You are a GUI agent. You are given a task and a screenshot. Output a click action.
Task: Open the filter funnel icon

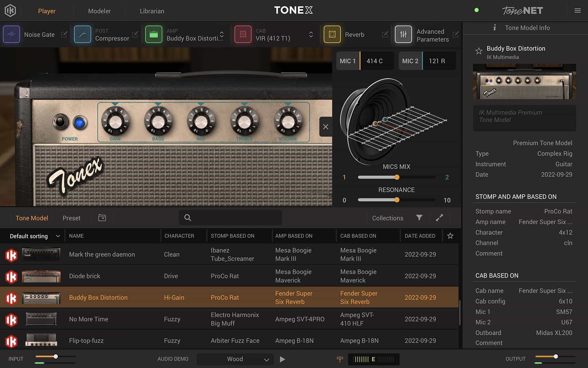tap(419, 218)
